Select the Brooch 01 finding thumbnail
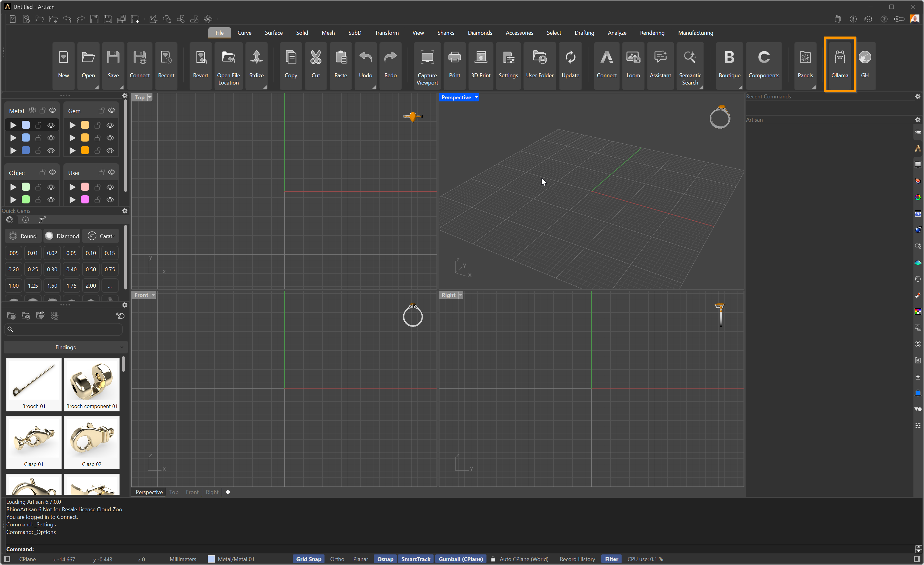 (34, 384)
